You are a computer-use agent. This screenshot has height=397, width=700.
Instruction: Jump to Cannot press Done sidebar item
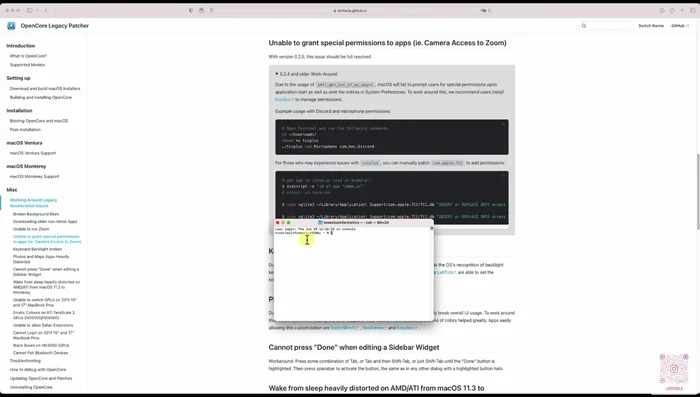pyautogui.click(x=46, y=272)
